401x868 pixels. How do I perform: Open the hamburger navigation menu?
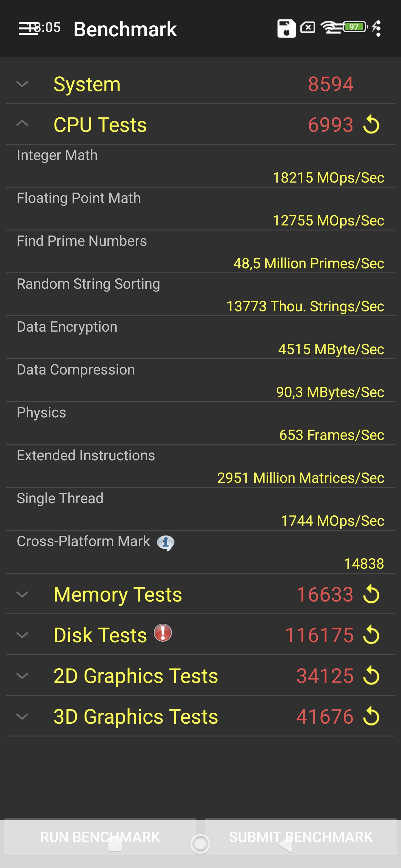(x=28, y=28)
